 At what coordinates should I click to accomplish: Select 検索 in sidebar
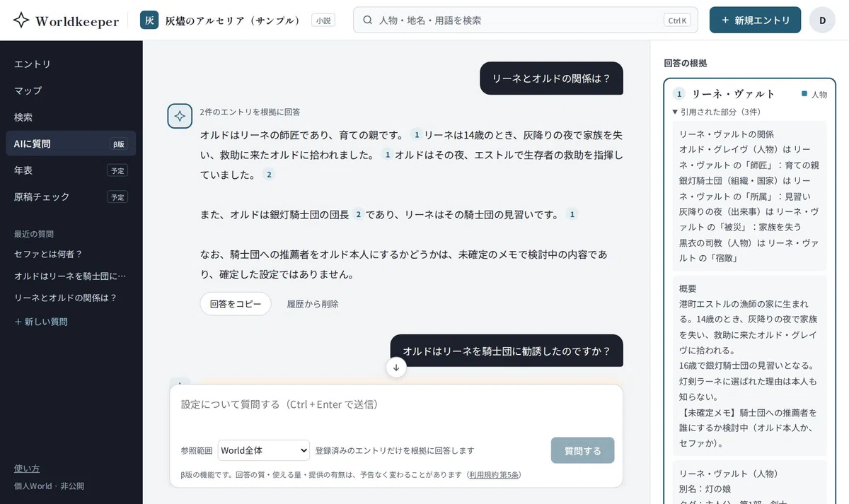pyautogui.click(x=71, y=117)
